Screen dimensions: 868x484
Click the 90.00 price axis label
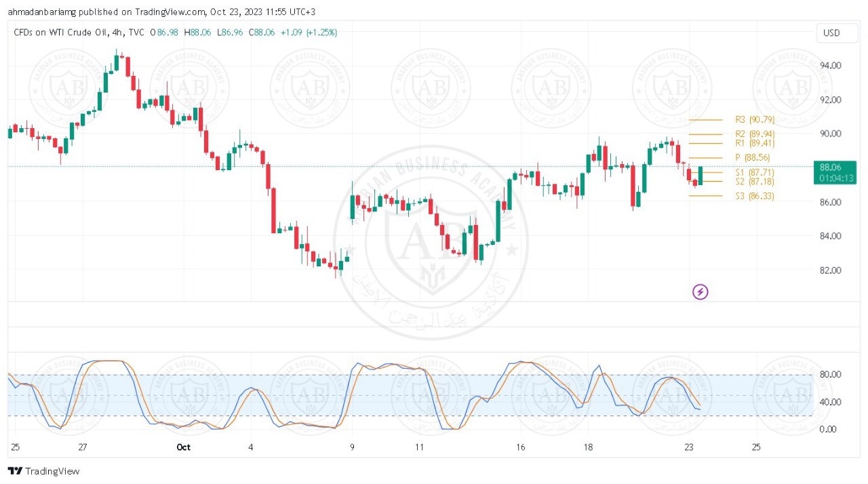tap(830, 134)
